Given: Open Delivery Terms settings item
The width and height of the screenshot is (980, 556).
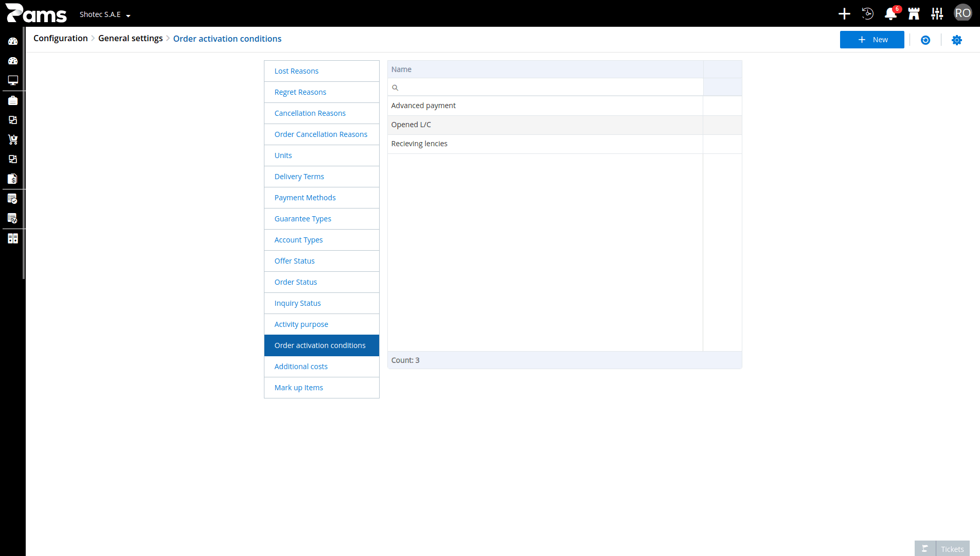Looking at the screenshot, I should coord(322,177).
